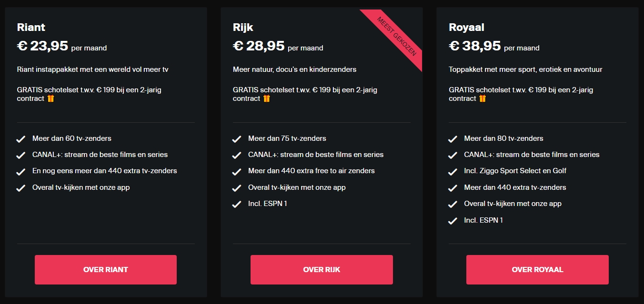Click the € 28,95 per maand price
The width and height of the screenshot is (644, 304).
pyautogui.click(x=278, y=46)
